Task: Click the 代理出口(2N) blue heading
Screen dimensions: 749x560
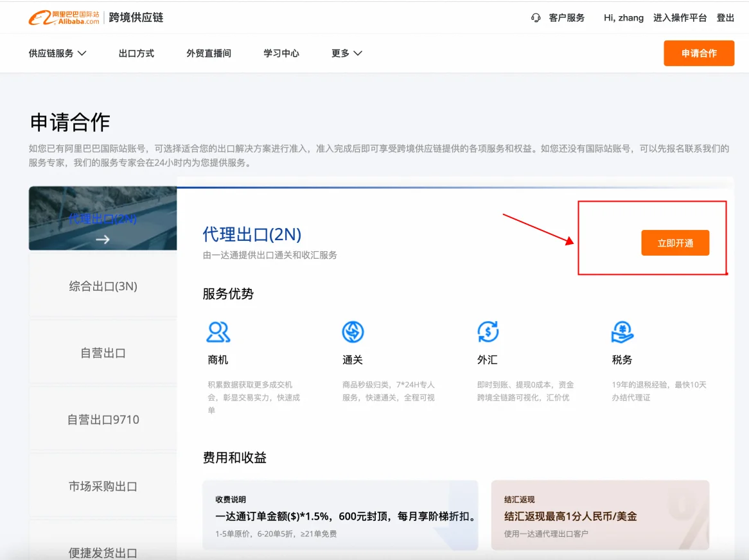Action: point(252,234)
